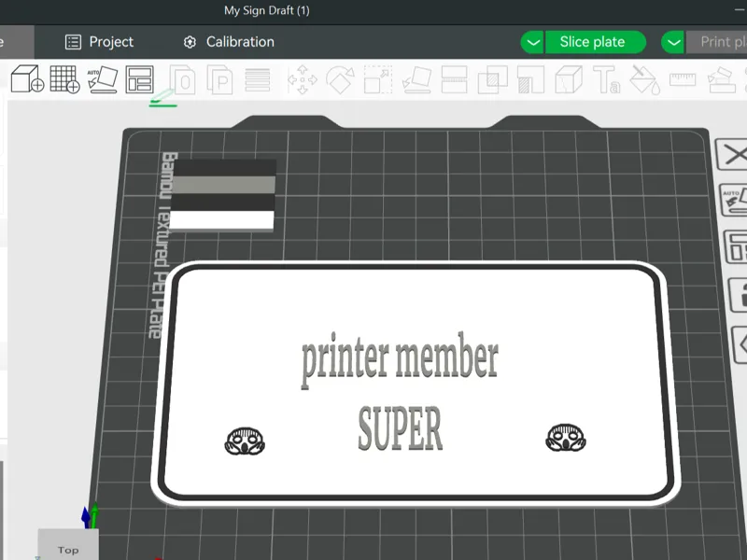The height and width of the screenshot is (560, 747).
Task: Select the 'printer member' text object
Action: (x=400, y=360)
